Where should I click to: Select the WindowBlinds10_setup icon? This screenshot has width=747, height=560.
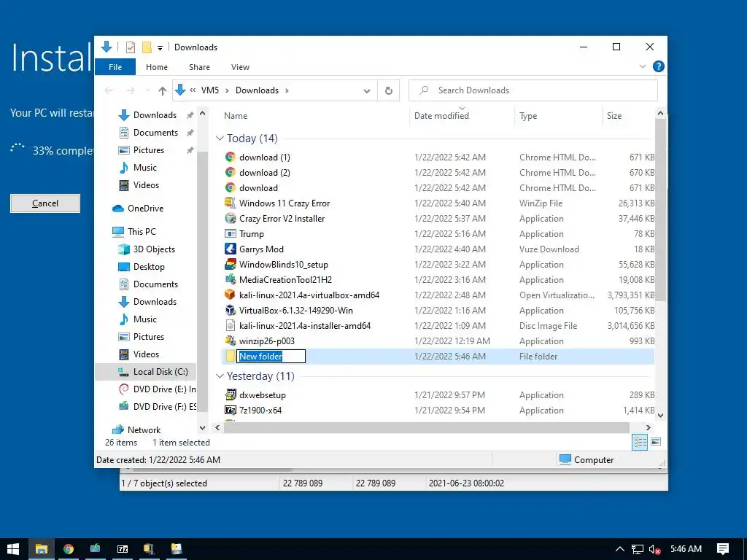pos(230,264)
